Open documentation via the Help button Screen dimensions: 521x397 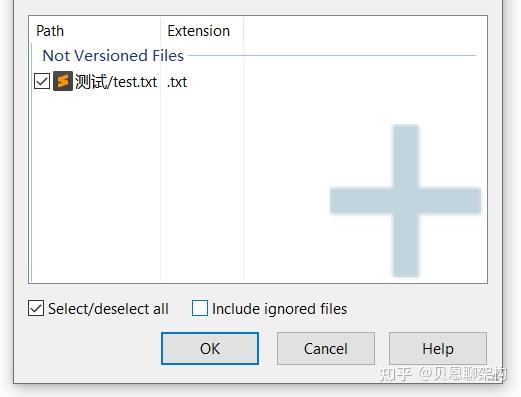(x=438, y=349)
